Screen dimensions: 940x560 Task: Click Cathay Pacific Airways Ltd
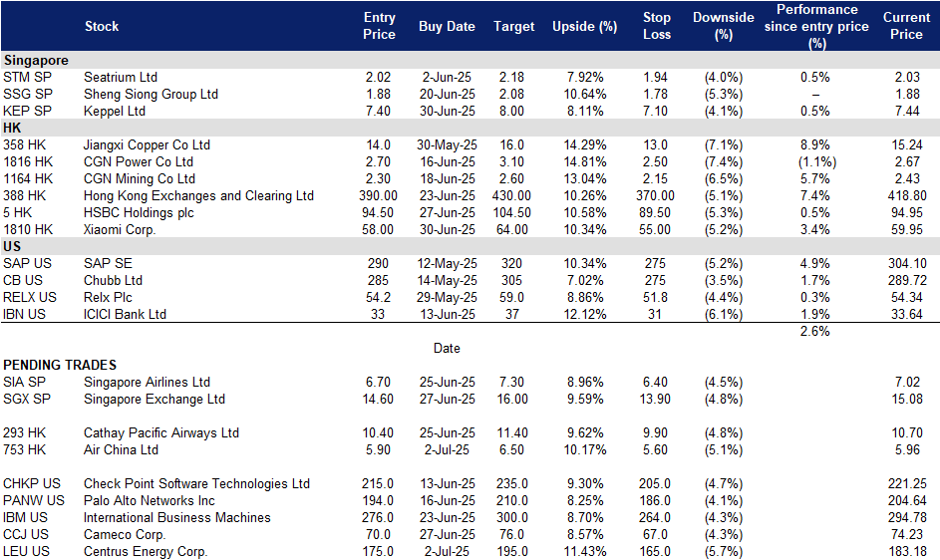161,432
